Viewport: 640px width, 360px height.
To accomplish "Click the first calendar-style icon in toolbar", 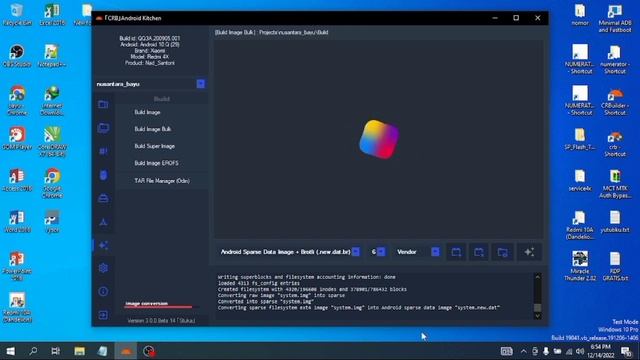I will [x=456, y=252].
